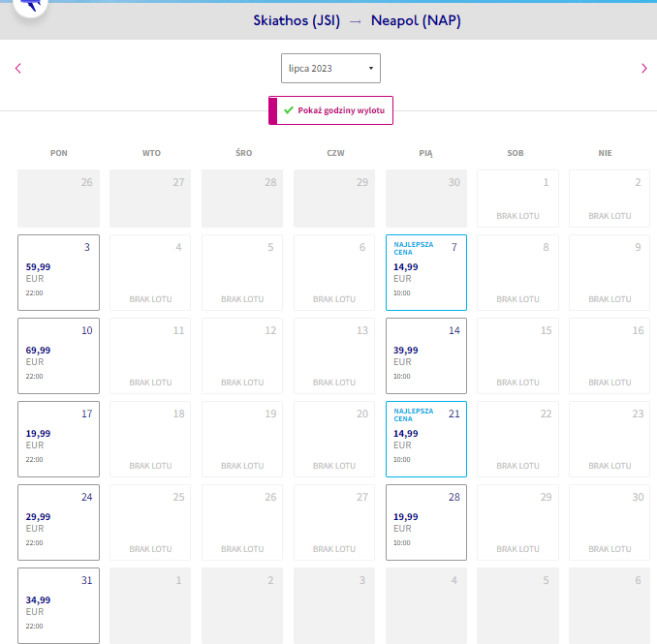Click the Wizz Air logo icon
The height and width of the screenshot is (644, 657).
click(31, 6)
